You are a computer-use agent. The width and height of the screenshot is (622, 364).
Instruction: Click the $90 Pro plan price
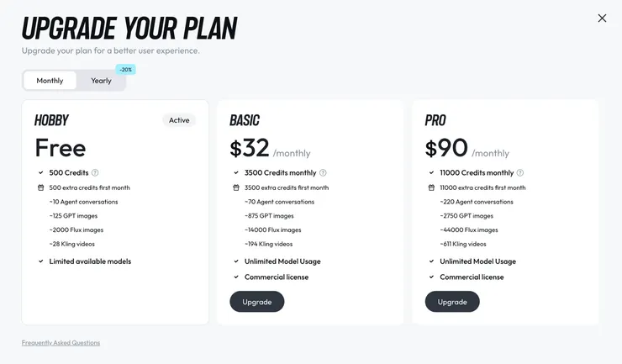click(x=446, y=149)
